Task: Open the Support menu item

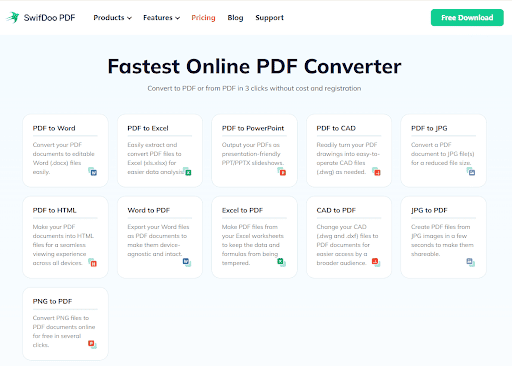Action: coord(269,18)
